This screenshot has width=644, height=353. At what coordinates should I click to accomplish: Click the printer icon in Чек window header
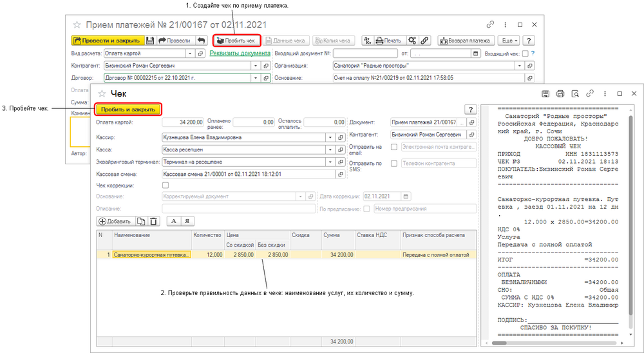pyautogui.click(x=560, y=93)
